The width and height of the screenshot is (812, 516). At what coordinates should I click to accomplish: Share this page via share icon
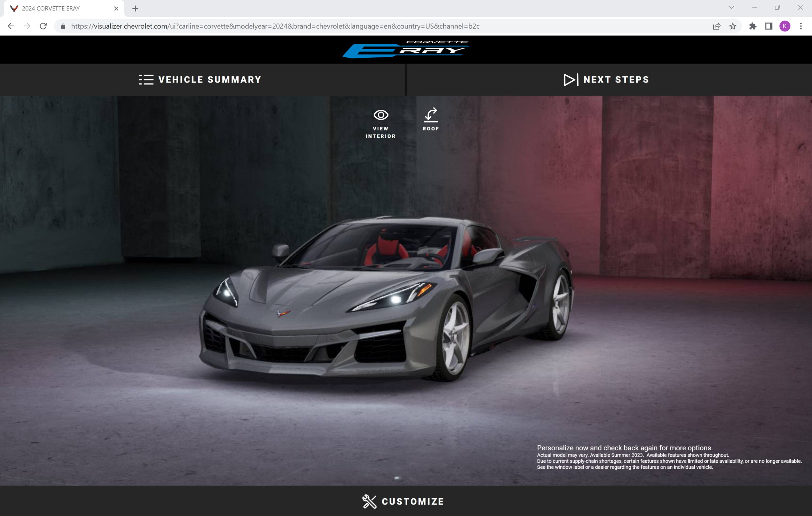click(x=717, y=26)
